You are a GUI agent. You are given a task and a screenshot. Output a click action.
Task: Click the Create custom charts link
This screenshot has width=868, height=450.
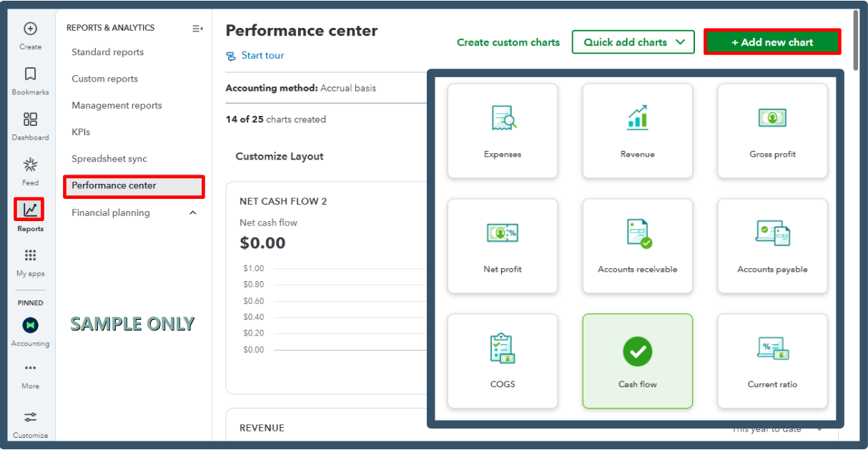click(x=508, y=42)
